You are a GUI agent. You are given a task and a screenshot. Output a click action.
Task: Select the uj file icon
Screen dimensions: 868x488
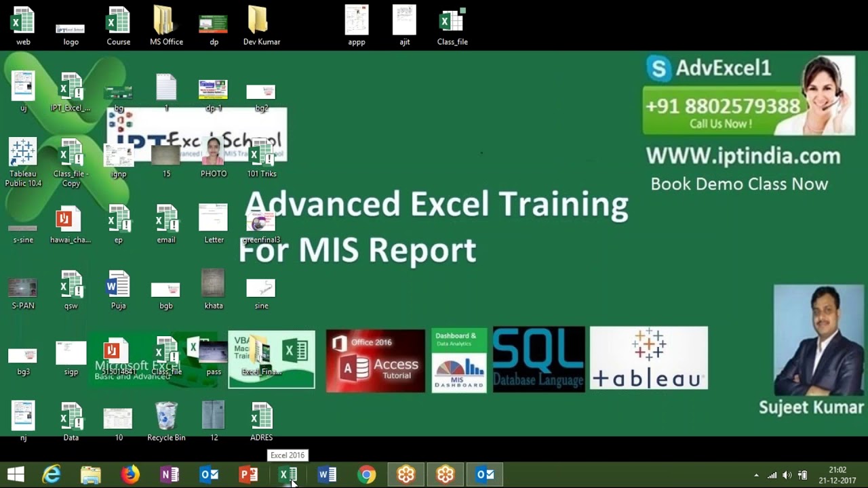click(x=23, y=93)
